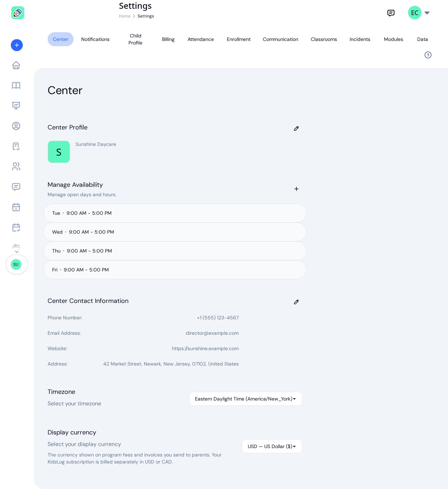448x489 pixels.
Task: Select the Center tab
Action: click(x=61, y=39)
